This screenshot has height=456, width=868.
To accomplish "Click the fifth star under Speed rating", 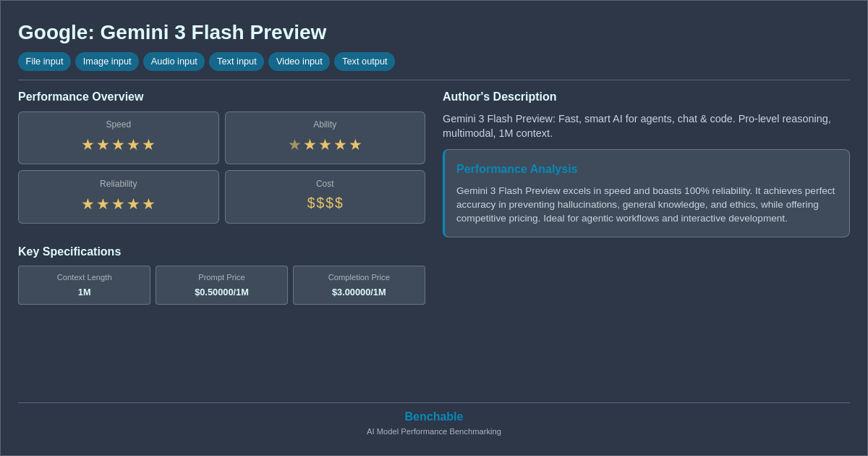I will pos(149,145).
